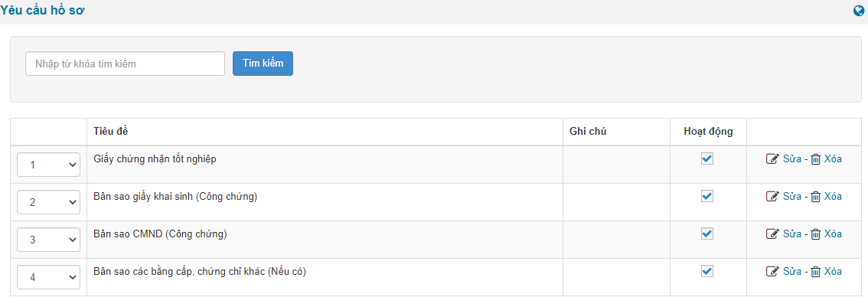
Task: Toggle Hoạt động checkbox for Bản sao giấy khai sinh
Action: click(x=707, y=196)
